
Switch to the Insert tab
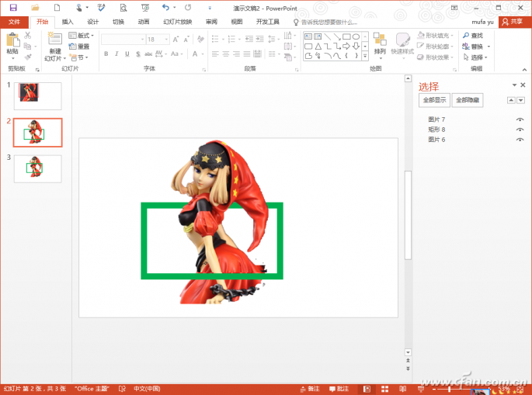point(68,22)
